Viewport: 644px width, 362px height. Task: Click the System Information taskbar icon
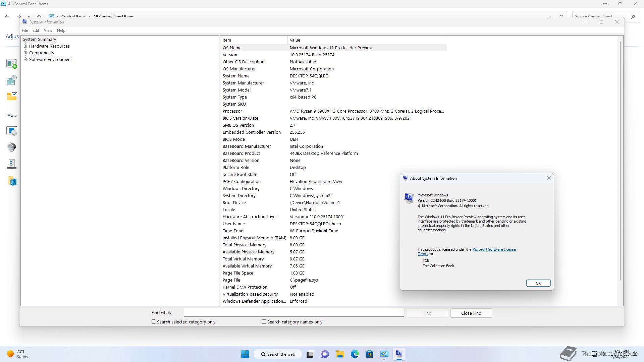click(399, 354)
